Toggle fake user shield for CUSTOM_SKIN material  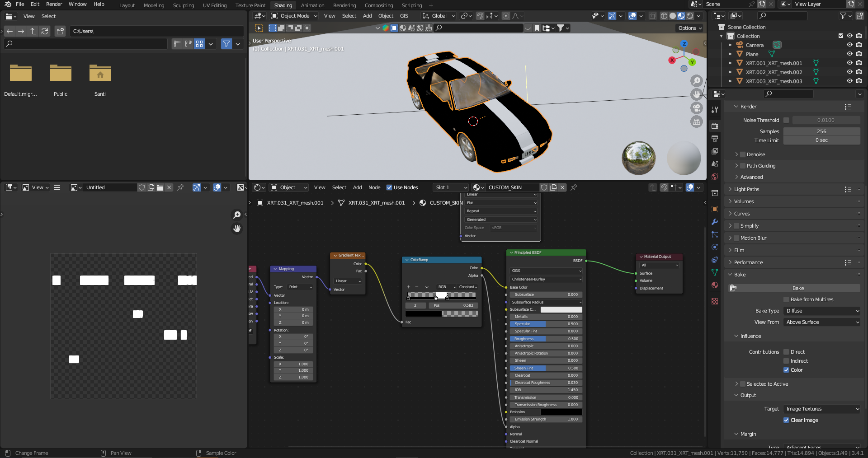(x=544, y=187)
